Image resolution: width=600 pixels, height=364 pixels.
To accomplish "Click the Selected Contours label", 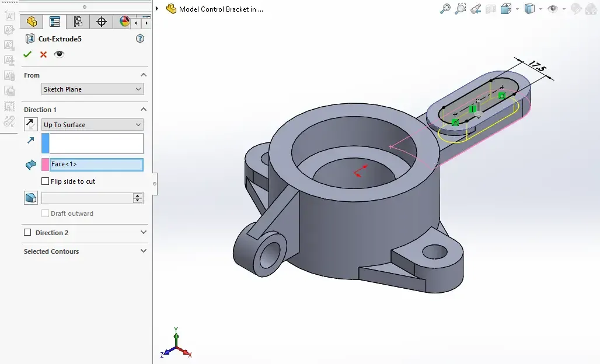I will (x=51, y=251).
